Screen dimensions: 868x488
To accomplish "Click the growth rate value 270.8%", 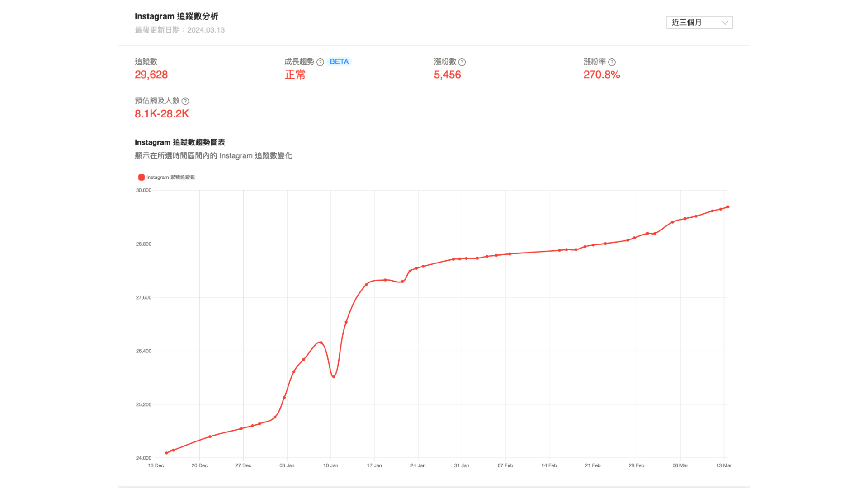I will 601,75.
